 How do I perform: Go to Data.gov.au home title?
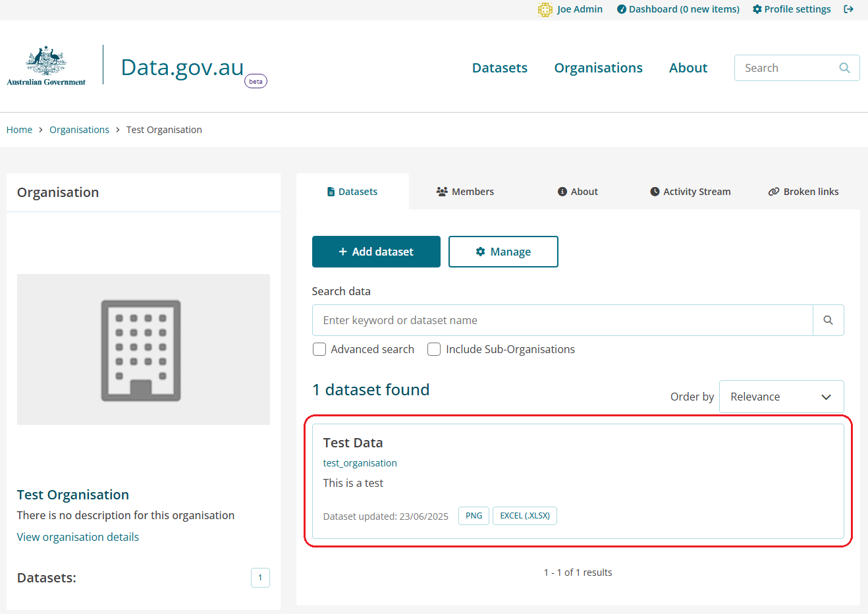click(x=182, y=67)
